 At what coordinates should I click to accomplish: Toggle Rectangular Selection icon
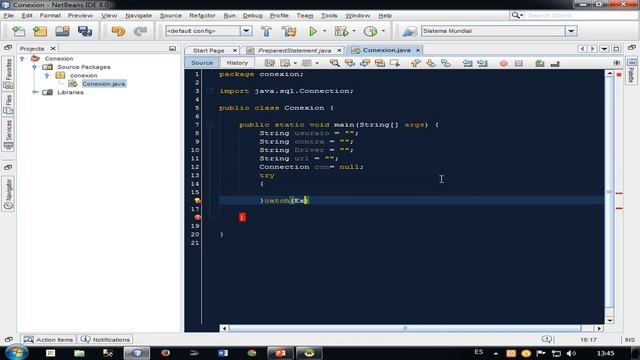(x=394, y=63)
